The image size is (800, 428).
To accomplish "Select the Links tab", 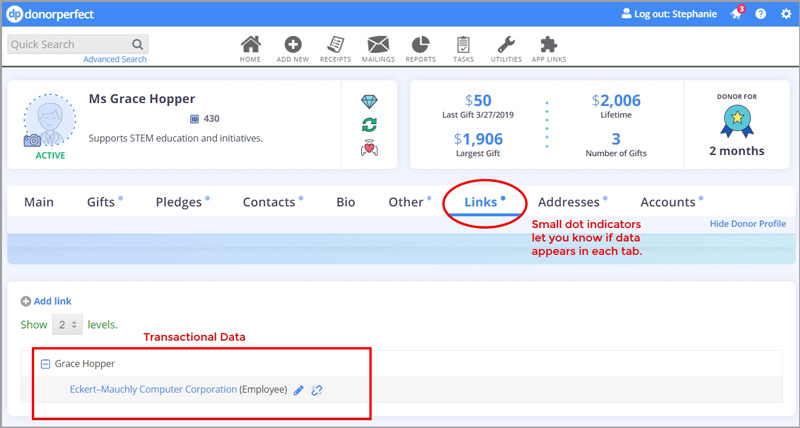I will pos(481,202).
